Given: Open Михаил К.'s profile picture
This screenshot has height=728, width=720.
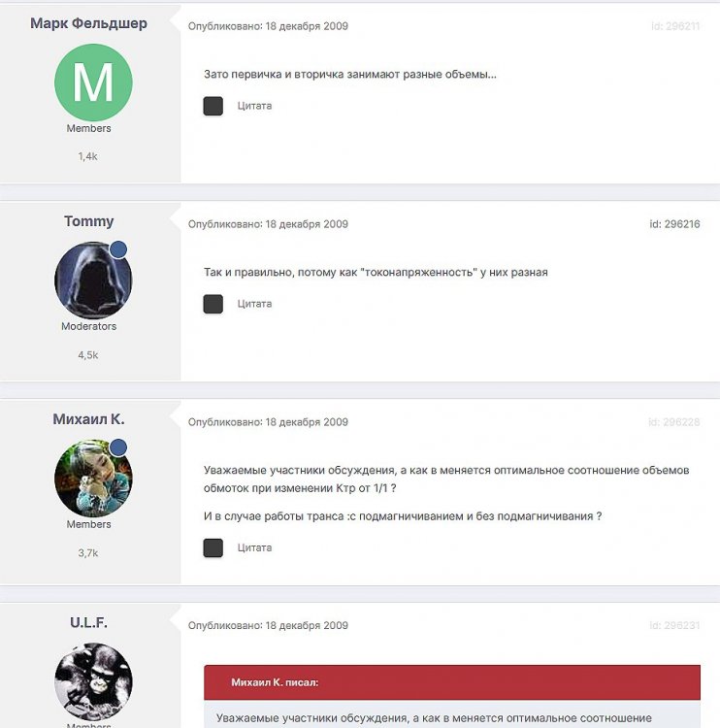Looking at the screenshot, I should tap(93, 479).
